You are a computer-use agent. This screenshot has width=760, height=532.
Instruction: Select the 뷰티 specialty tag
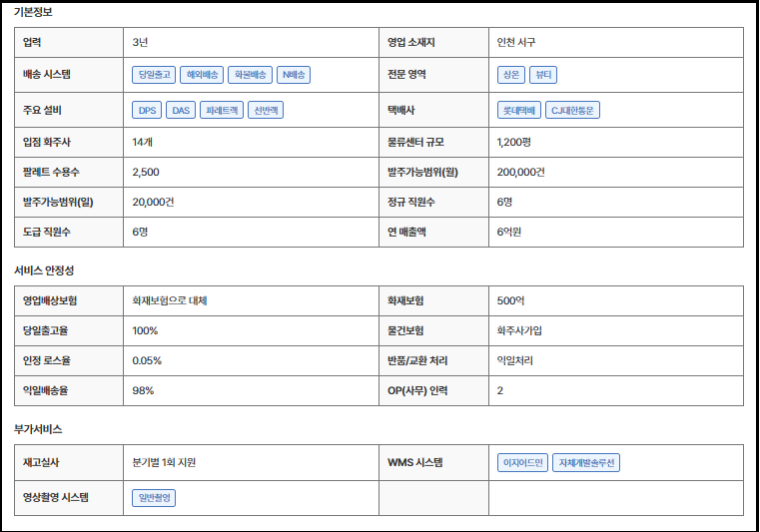pyautogui.click(x=543, y=75)
